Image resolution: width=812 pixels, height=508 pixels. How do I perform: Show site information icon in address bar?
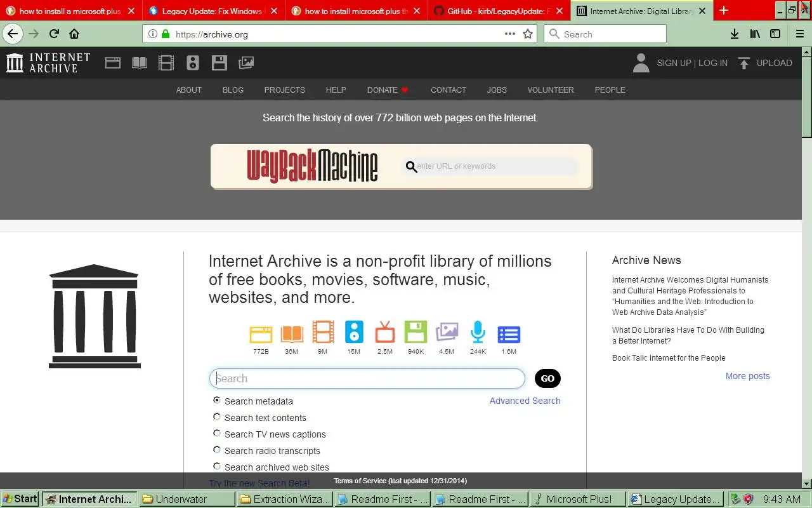[x=152, y=34]
